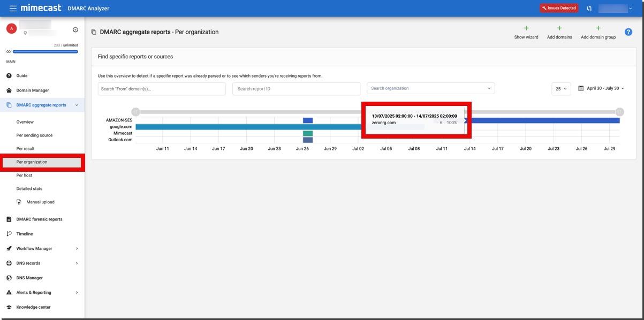
Task: Expand the Workflow Manager submenu
Action: point(77,249)
